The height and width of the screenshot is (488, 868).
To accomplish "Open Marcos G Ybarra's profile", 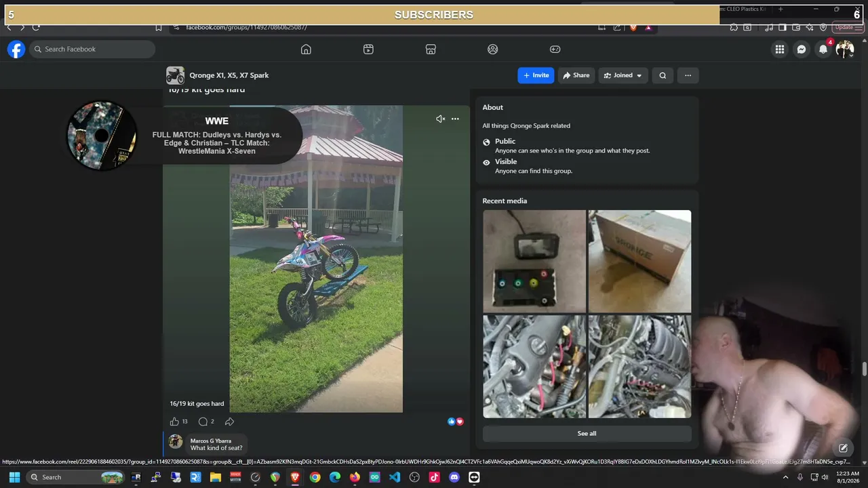I will pyautogui.click(x=211, y=441).
